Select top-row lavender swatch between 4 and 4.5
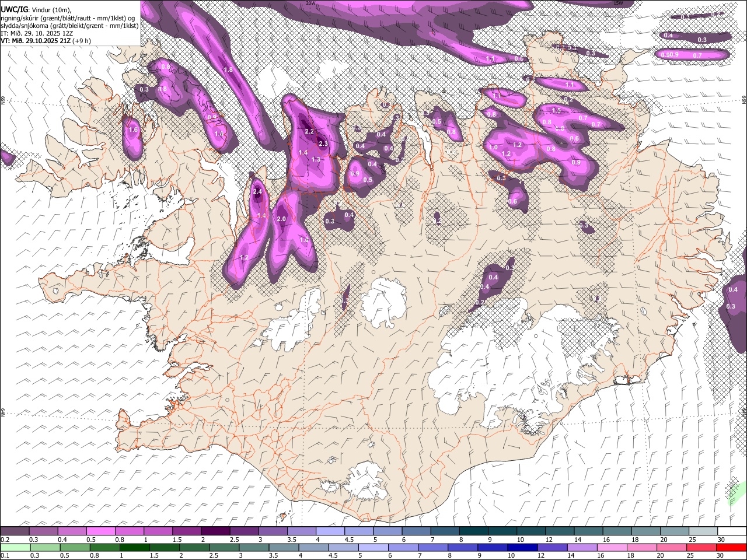Screen dimensions: 747x560 (x=330, y=531)
